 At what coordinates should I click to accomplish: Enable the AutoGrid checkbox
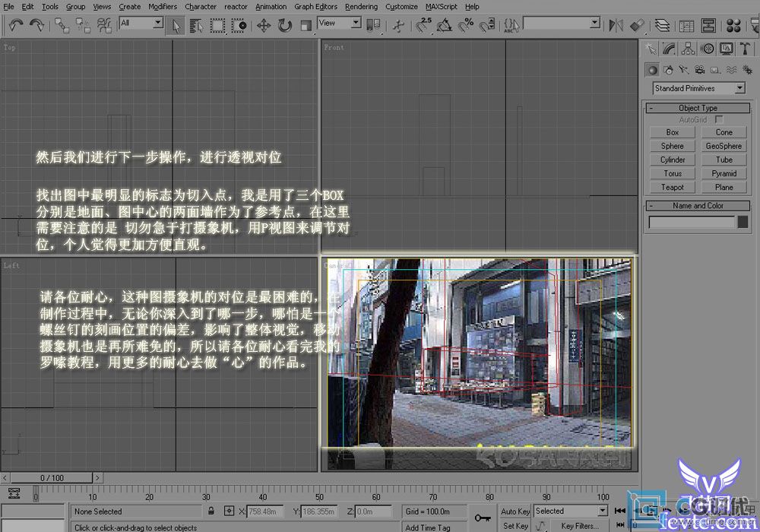coord(719,119)
